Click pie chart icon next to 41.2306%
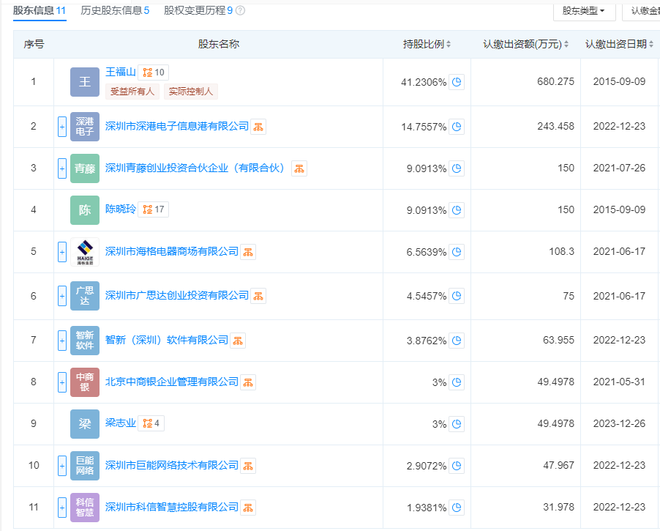660x531 pixels. [457, 83]
